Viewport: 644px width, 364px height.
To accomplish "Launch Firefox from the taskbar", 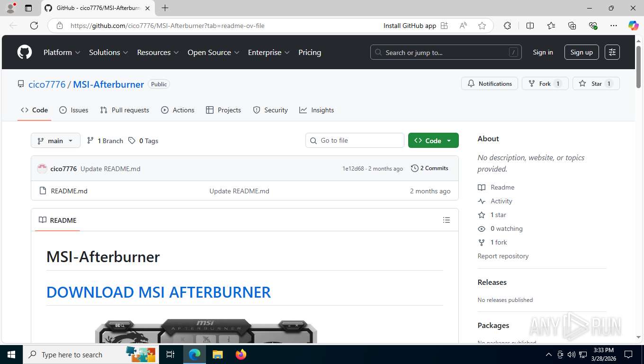I will tap(241, 355).
